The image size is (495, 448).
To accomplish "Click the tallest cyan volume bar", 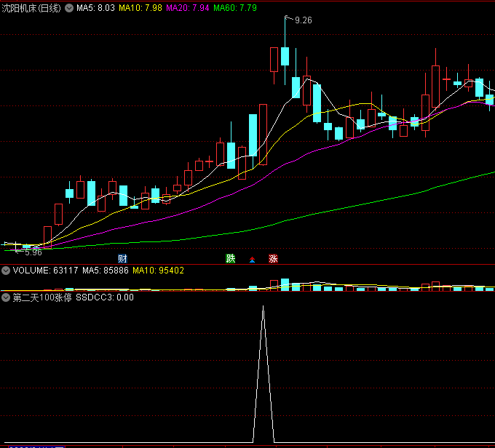I will pyautogui.click(x=285, y=284).
